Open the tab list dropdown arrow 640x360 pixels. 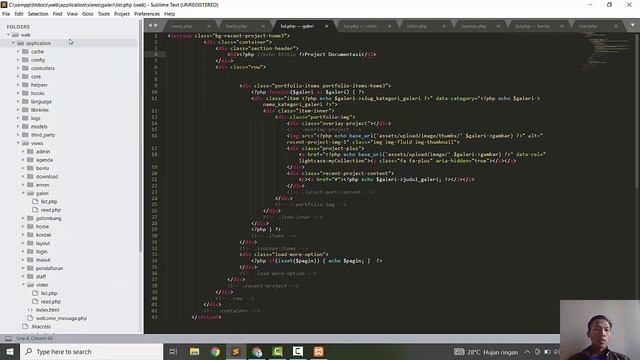[632, 25]
